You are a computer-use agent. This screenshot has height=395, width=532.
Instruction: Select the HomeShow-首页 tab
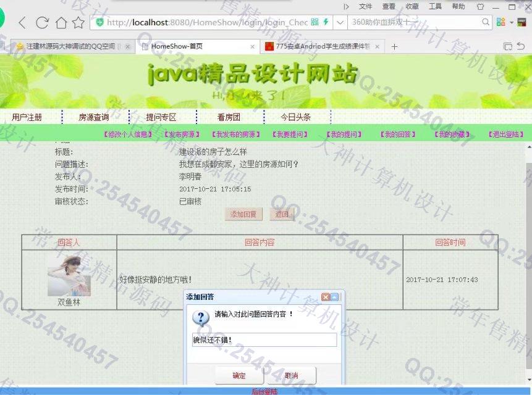tap(198, 46)
